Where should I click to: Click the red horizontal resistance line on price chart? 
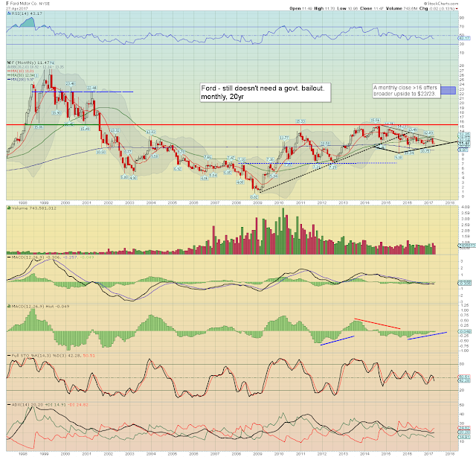[232, 124]
